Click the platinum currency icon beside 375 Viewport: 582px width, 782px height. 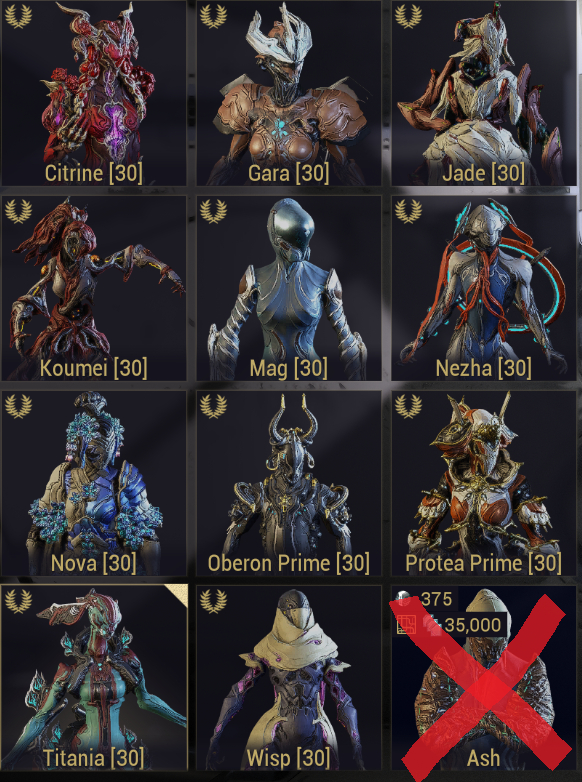[404, 598]
